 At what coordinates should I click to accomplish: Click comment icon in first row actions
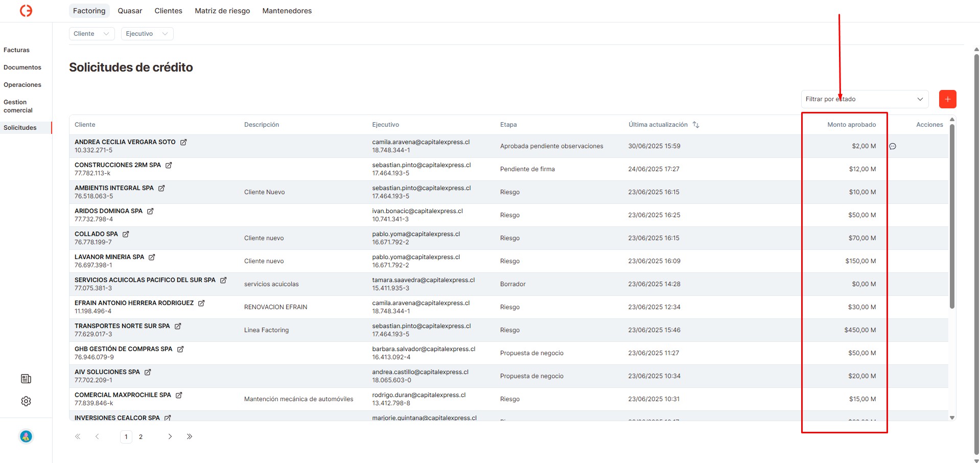pyautogui.click(x=893, y=146)
